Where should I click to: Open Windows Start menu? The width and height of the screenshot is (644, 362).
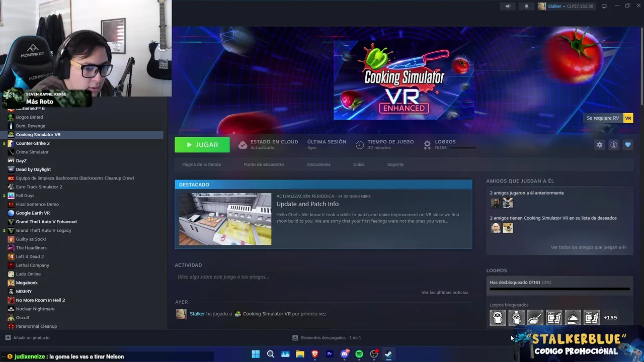256,354
